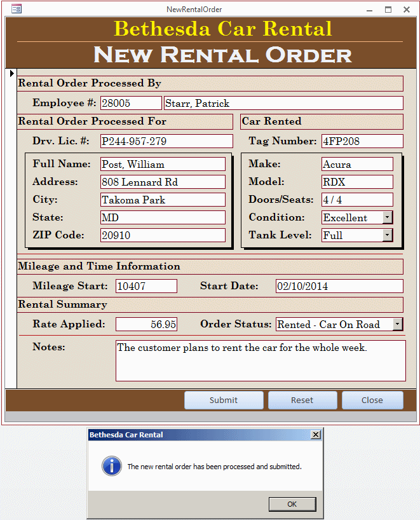Click the Start Date: label
The image size is (420, 520).
(229, 286)
